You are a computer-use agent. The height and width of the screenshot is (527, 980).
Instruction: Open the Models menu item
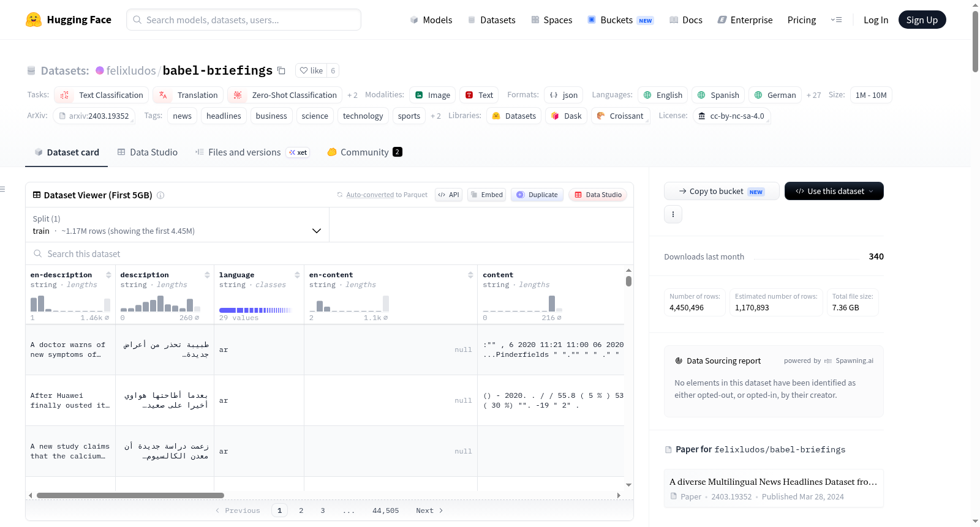point(431,20)
